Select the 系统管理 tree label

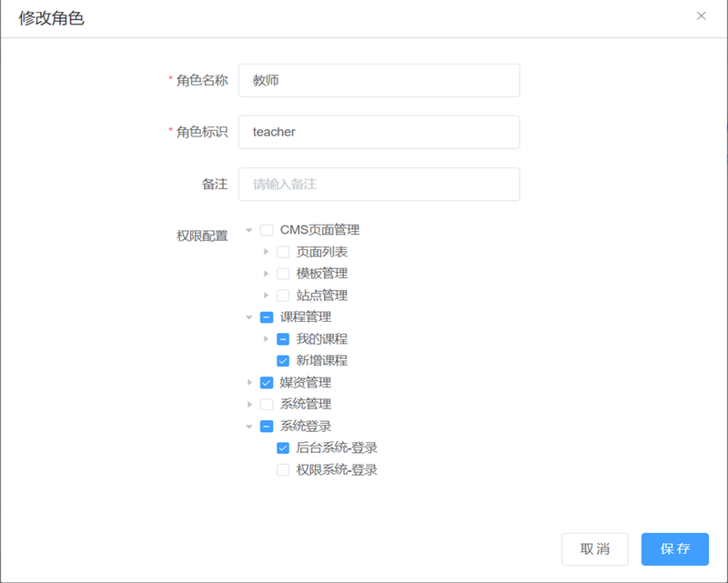[306, 404]
